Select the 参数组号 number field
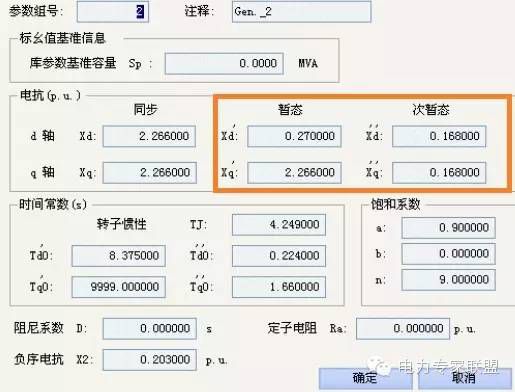Image resolution: width=515 pixels, height=392 pixels. coord(113,12)
